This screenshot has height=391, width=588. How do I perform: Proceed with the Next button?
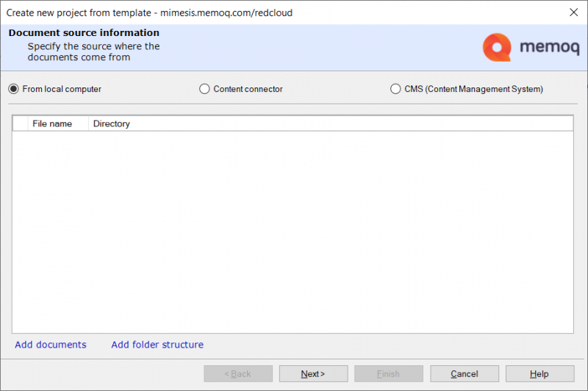[314, 374]
